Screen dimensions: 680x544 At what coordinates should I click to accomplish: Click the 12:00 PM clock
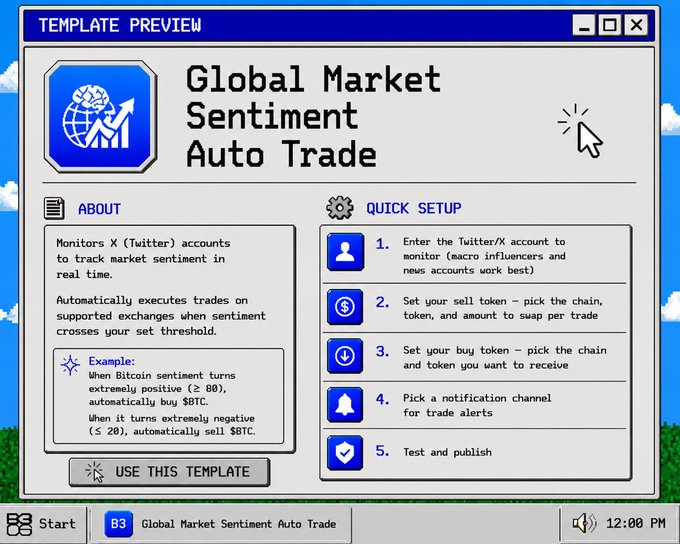click(635, 523)
